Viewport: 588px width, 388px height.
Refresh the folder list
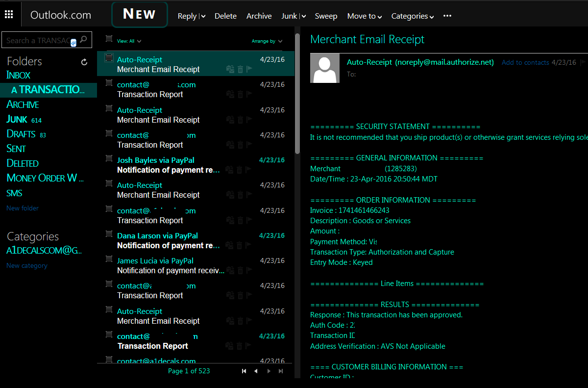(83, 62)
